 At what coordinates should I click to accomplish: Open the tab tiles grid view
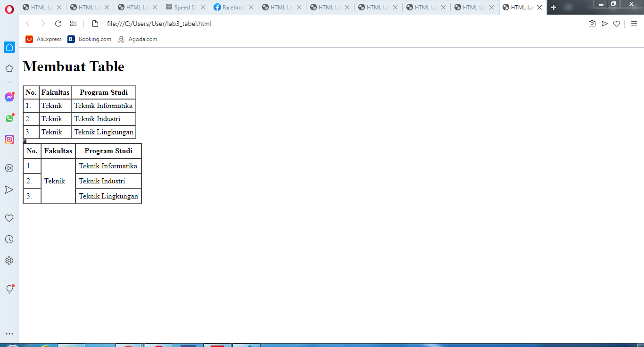[x=73, y=23]
